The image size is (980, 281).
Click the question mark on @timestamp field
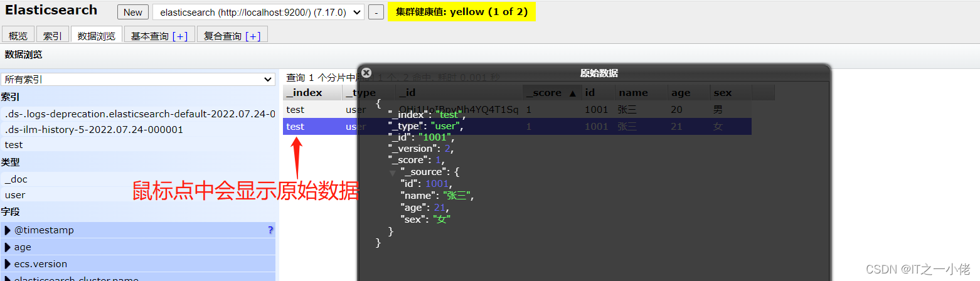tap(270, 230)
